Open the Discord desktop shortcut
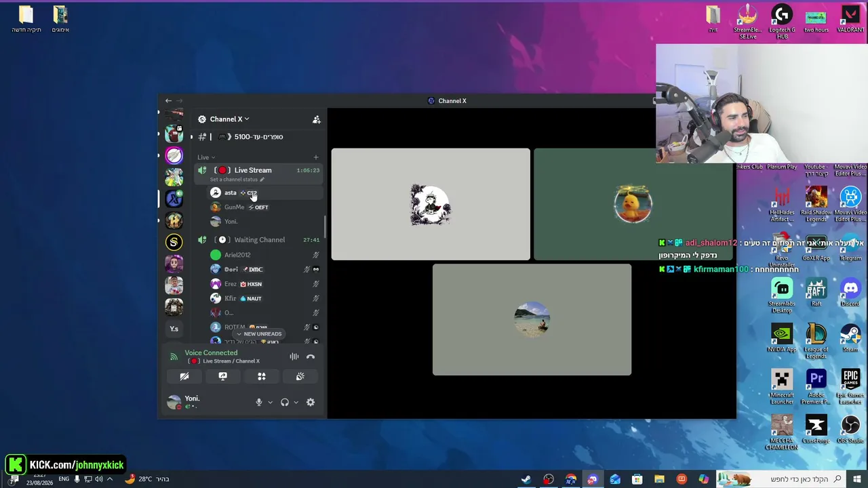Image resolution: width=868 pixels, height=488 pixels. click(850, 292)
